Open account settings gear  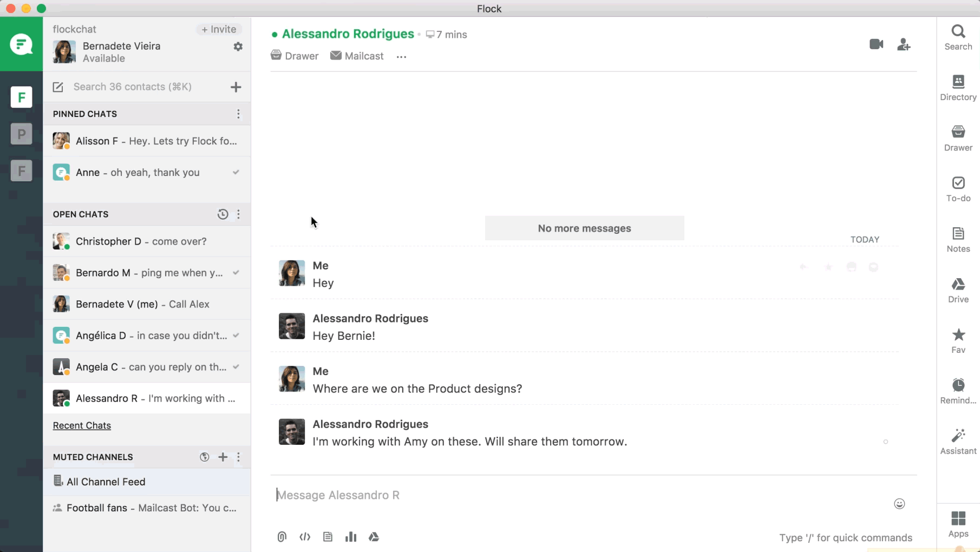tap(238, 47)
